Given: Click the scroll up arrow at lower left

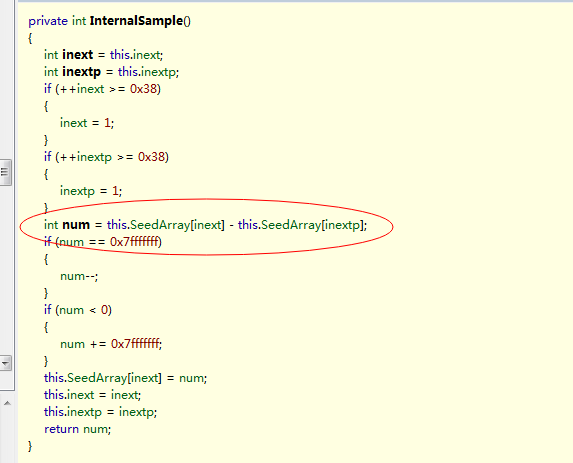Looking at the screenshot, I should [x=7, y=403].
